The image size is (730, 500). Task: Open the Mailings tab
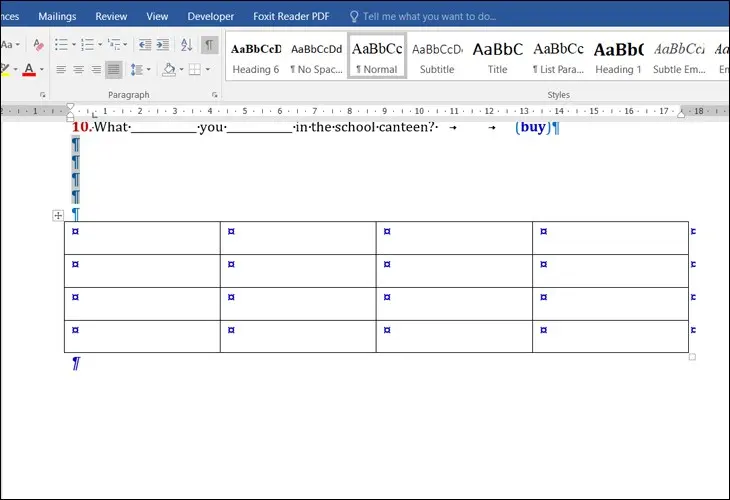click(55, 16)
